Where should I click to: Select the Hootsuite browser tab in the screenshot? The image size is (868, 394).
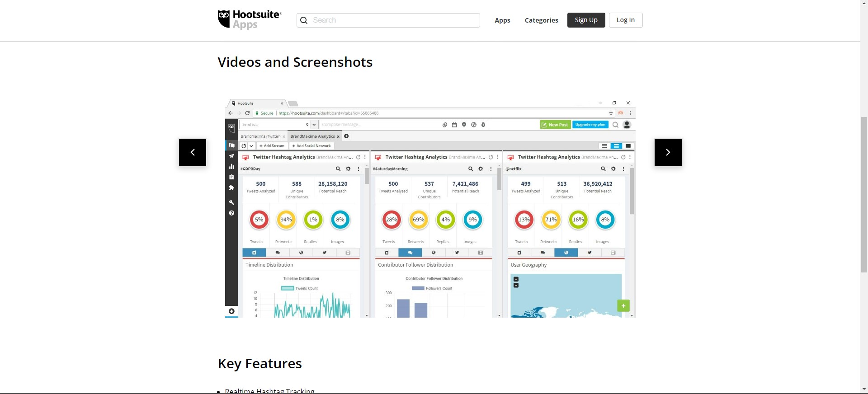point(258,103)
